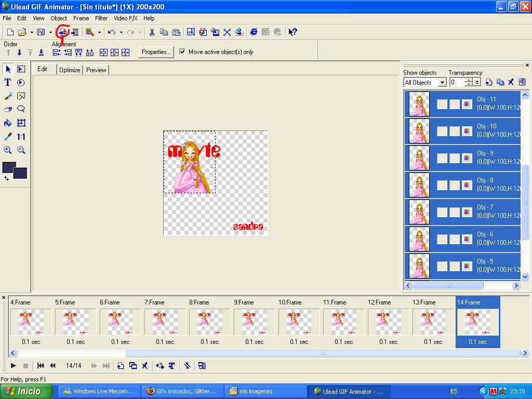Click the 1:1 actual size tool
532x399 pixels.
tap(21, 137)
